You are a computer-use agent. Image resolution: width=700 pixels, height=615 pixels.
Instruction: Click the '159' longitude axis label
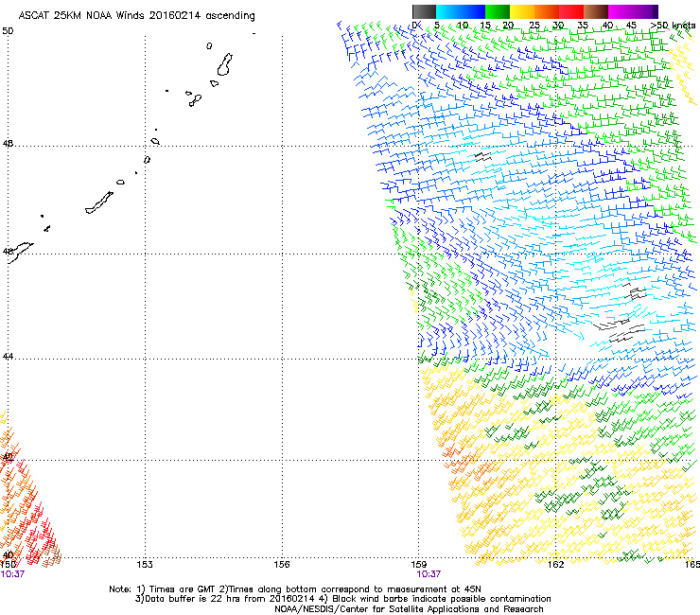coord(419,565)
